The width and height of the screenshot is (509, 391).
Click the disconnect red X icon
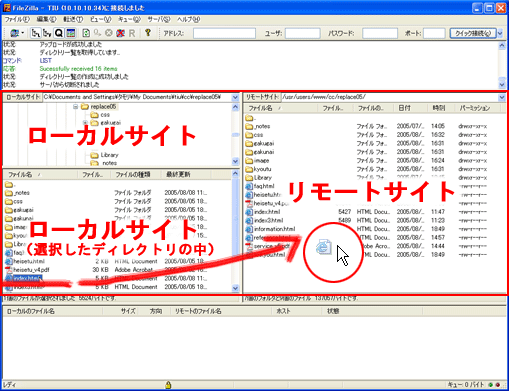coord(120,33)
